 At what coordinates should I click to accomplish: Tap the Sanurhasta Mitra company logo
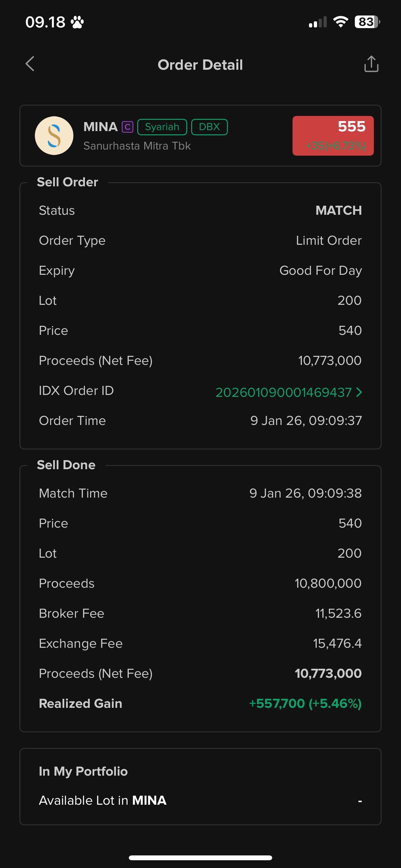(54, 135)
